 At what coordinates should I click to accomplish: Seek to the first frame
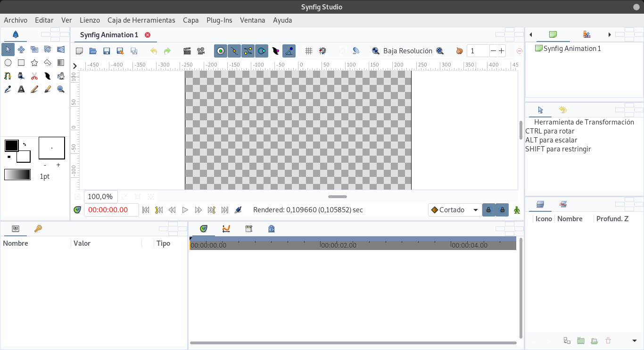point(146,210)
